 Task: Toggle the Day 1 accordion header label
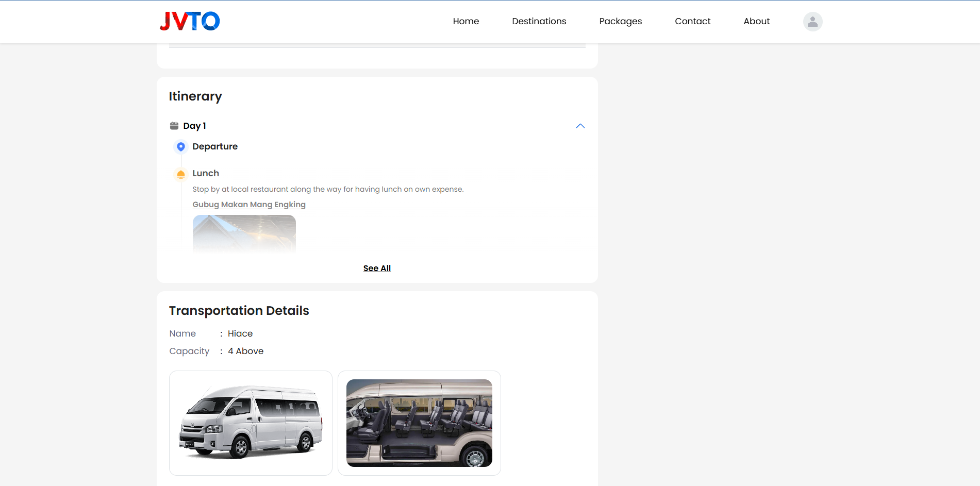[x=194, y=126]
